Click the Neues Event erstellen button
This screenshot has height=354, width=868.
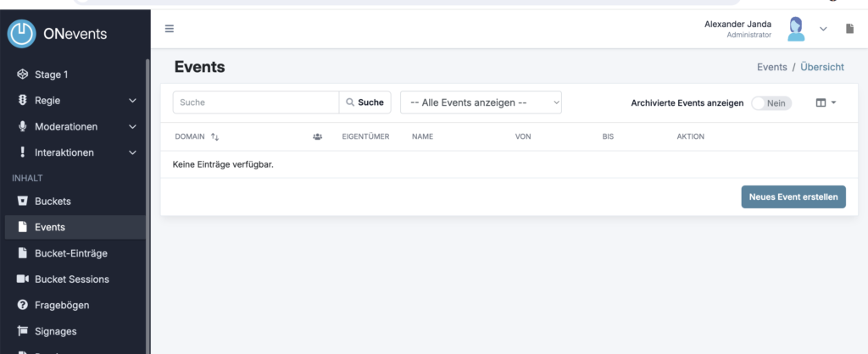pos(793,196)
